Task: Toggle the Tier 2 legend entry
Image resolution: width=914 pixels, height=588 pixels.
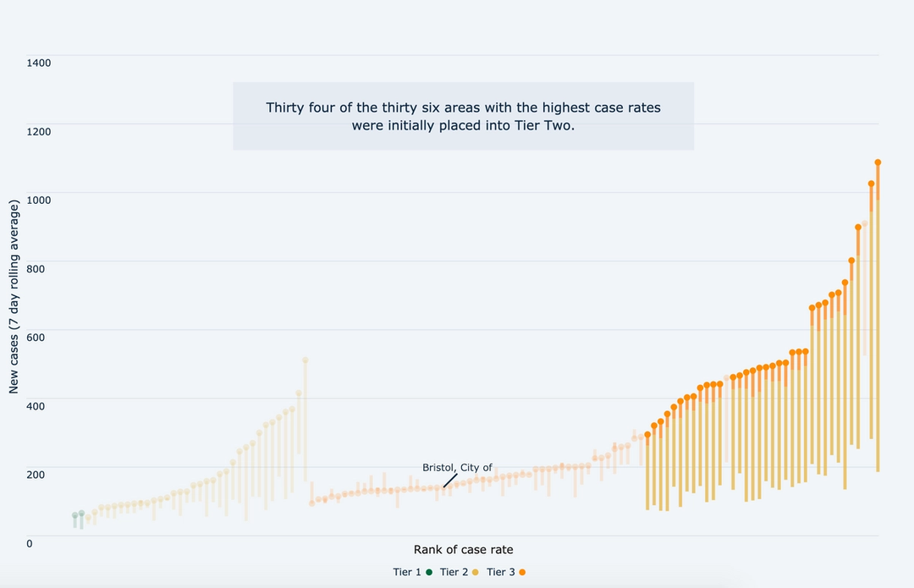Action: point(460,572)
